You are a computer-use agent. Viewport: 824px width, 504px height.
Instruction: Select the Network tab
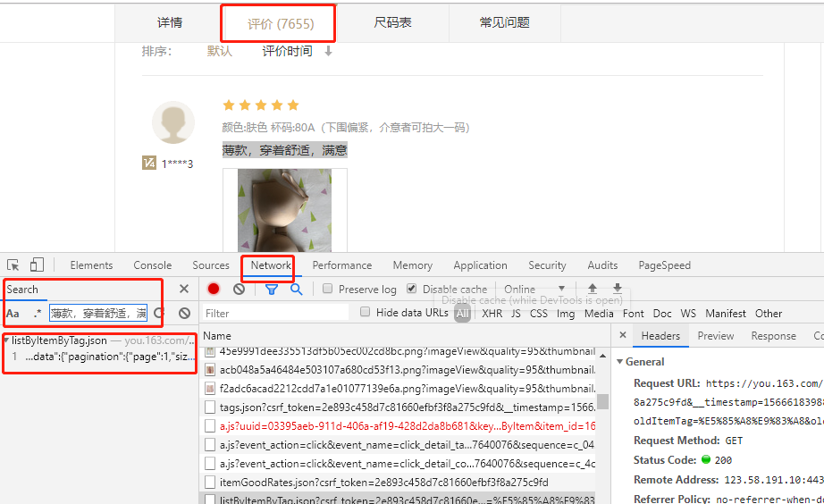271,265
